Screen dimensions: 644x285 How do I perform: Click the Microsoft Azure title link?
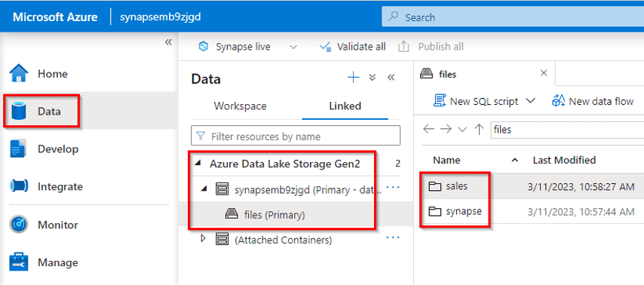55,17
